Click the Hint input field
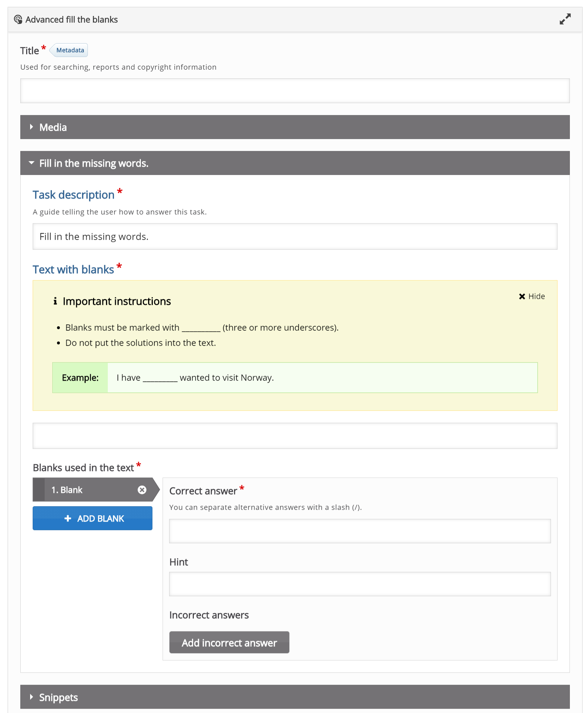The image size is (588, 713). (x=360, y=584)
